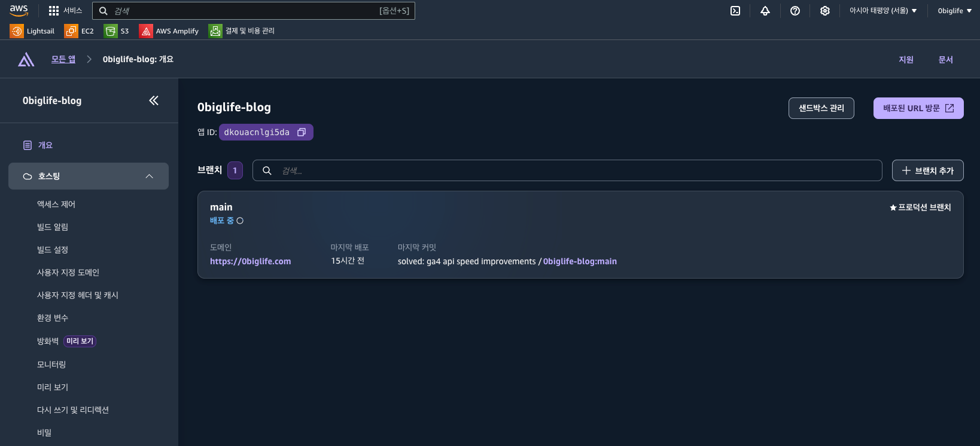This screenshot has height=446, width=980.
Task: Open the help question mark icon
Action: 795,11
